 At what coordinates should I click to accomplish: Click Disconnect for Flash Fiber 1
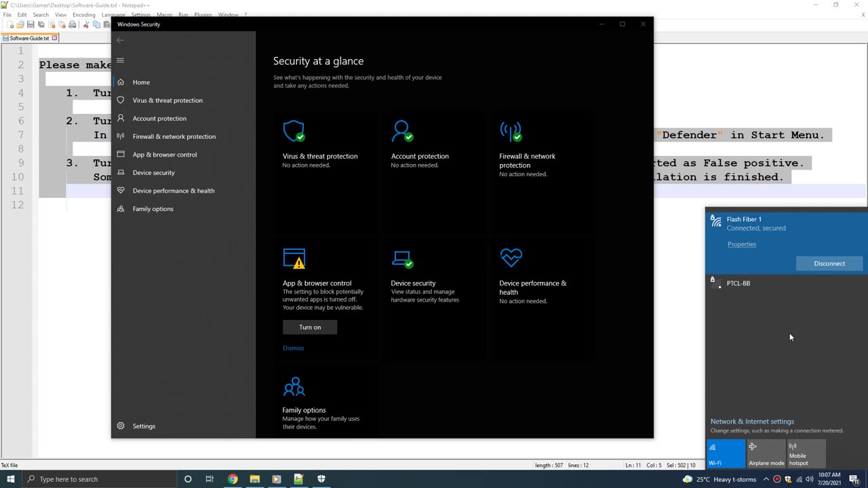click(829, 264)
